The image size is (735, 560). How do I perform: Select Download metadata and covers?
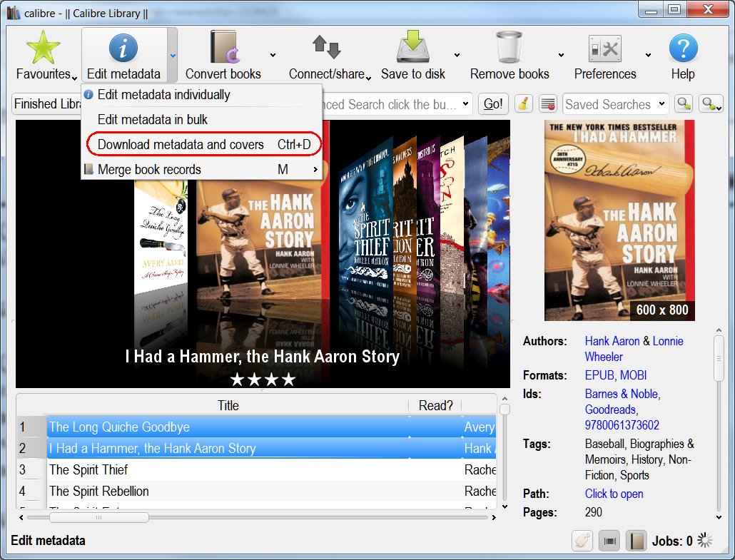click(x=201, y=144)
